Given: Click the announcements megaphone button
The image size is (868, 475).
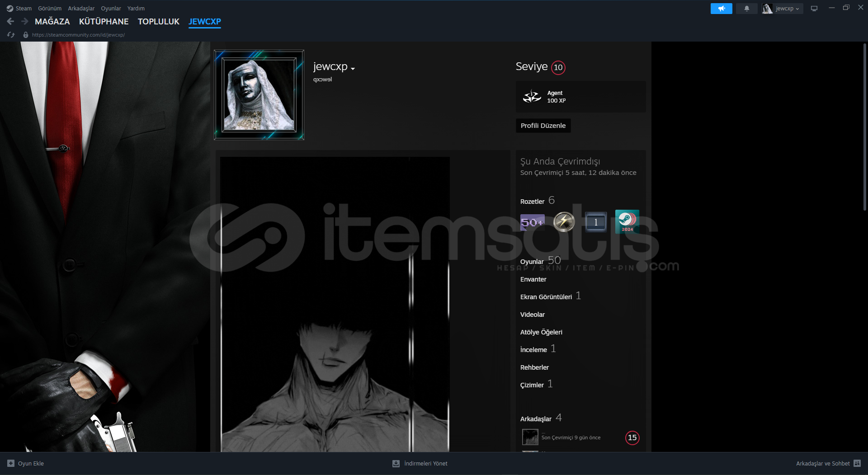Looking at the screenshot, I should click(721, 9).
